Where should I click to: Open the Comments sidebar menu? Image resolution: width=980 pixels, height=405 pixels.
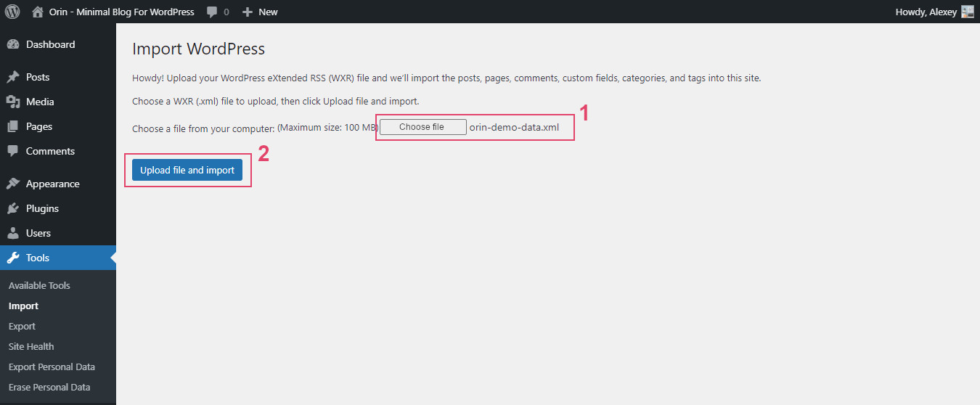click(x=50, y=151)
